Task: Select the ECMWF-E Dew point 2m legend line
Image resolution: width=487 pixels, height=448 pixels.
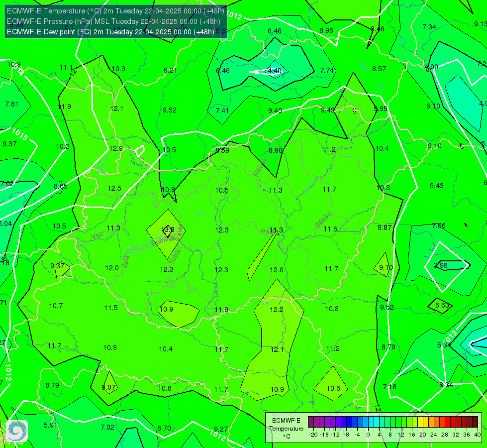Action: pos(110,32)
